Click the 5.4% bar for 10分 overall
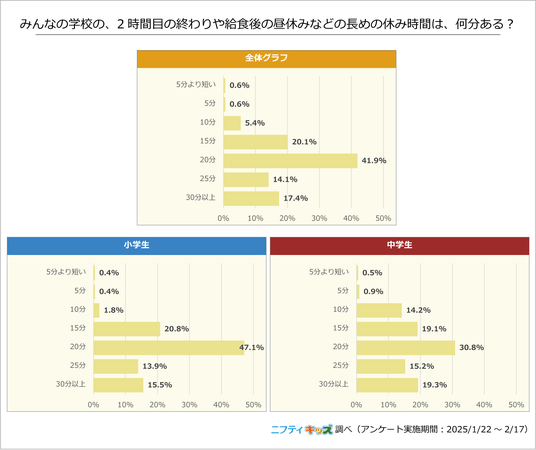The height and width of the screenshot is (450, 536). 232,123
